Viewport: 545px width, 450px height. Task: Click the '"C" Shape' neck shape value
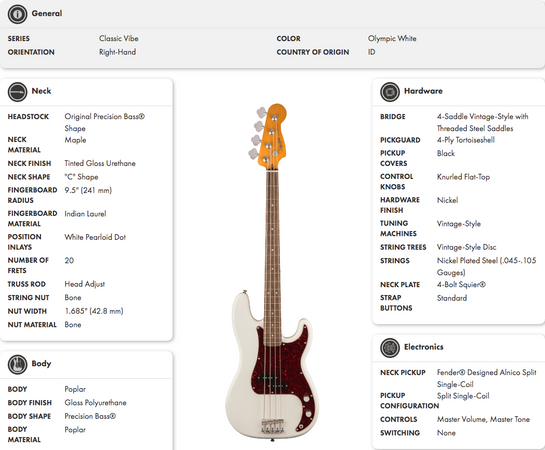pos(81,177)
